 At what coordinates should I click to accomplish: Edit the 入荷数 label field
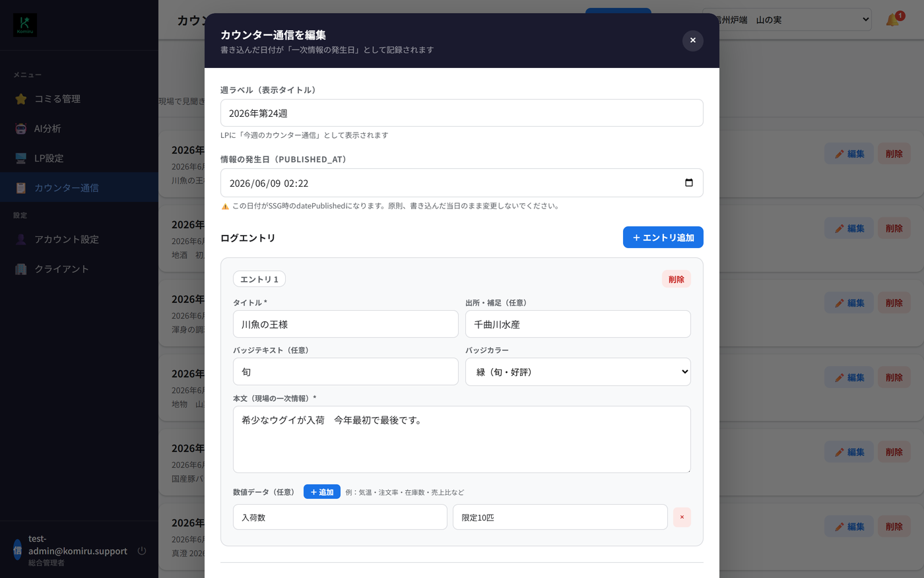[x=340, y=517]
